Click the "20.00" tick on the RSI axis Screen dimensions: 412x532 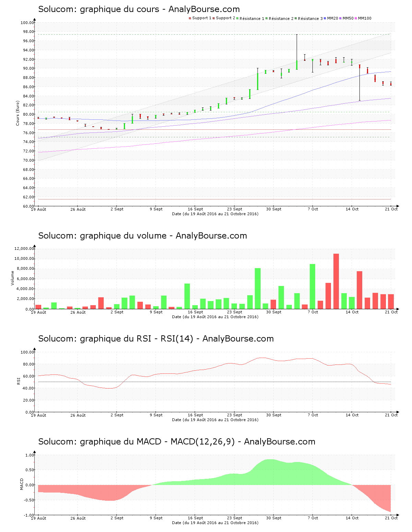click(x=28, y=400)
